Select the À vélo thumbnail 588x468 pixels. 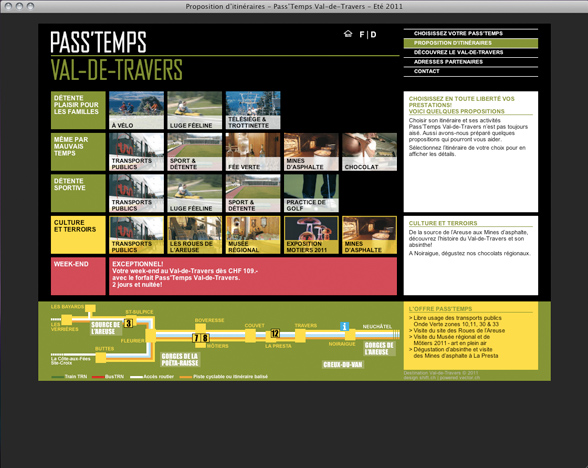136,110
